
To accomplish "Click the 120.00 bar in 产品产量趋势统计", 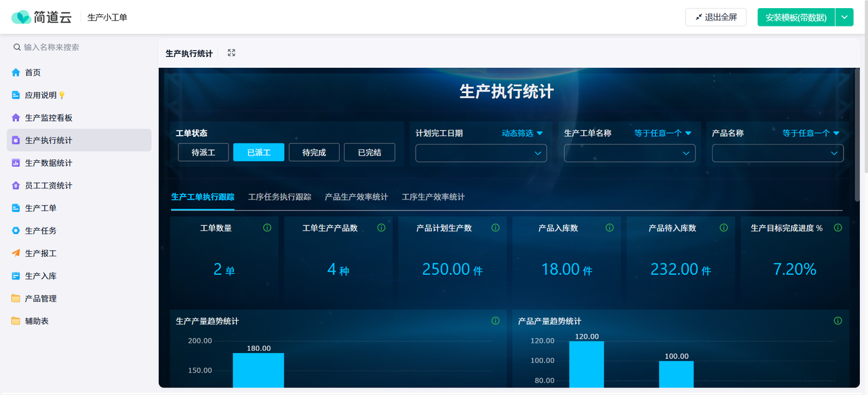I will click(x=586, y=364).
